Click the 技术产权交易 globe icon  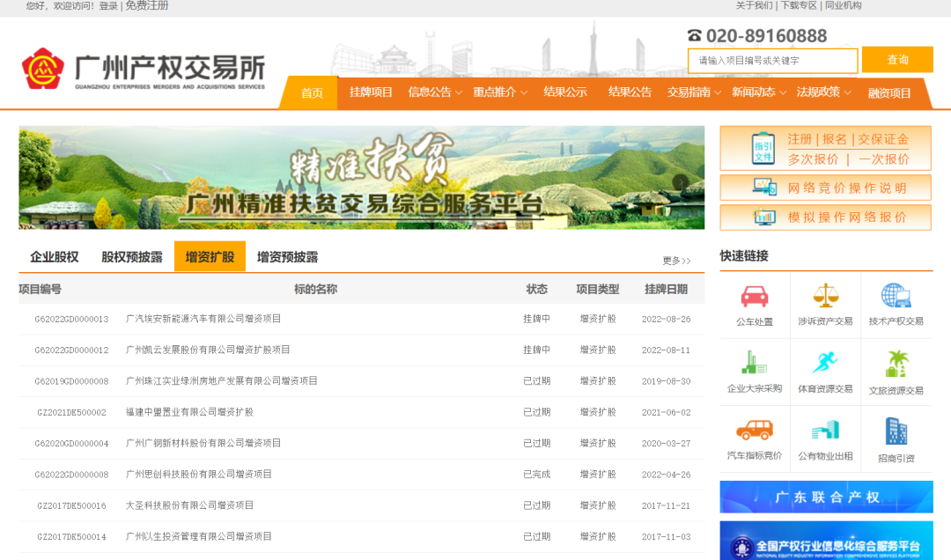pos(896,306)
